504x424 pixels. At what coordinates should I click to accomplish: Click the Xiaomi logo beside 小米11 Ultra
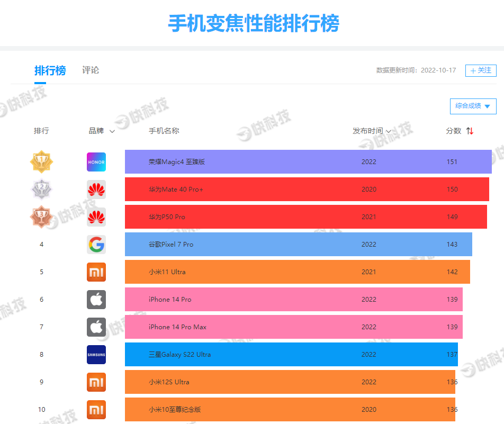pos(96,272)
